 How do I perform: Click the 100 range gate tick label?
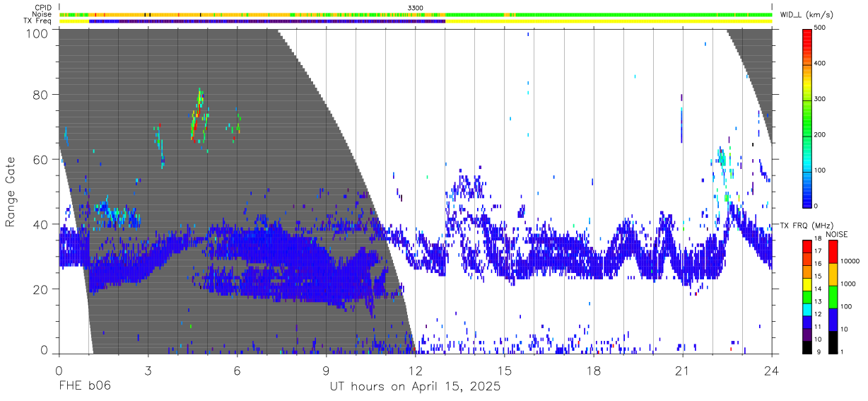click(x=37, y=33)
